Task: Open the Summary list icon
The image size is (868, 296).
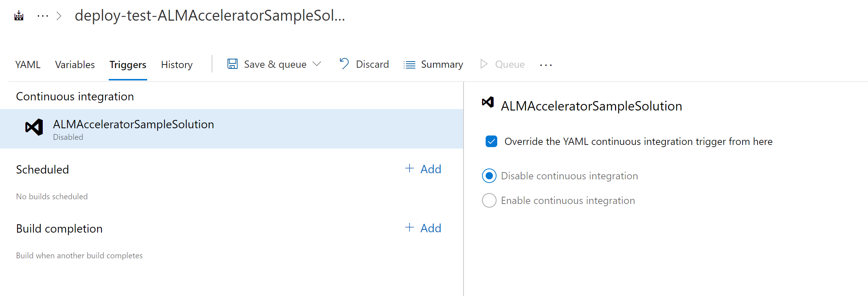Action: [x=409, y=64]
